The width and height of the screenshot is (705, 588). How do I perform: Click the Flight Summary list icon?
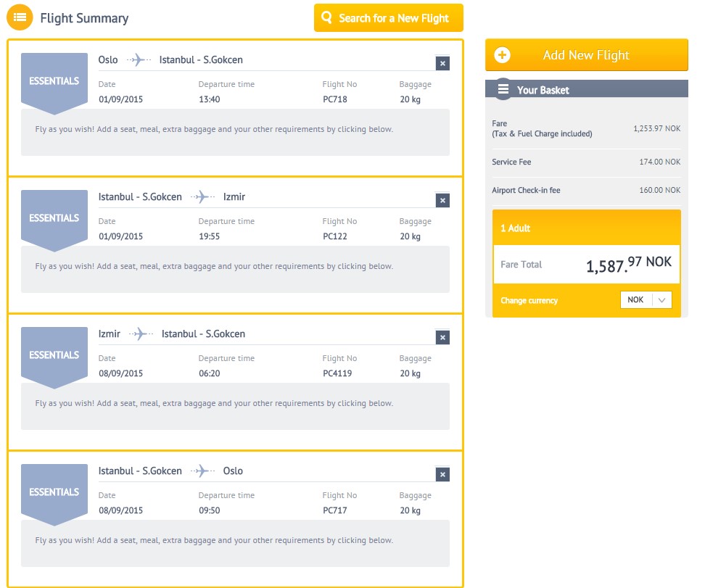(20, 17)
